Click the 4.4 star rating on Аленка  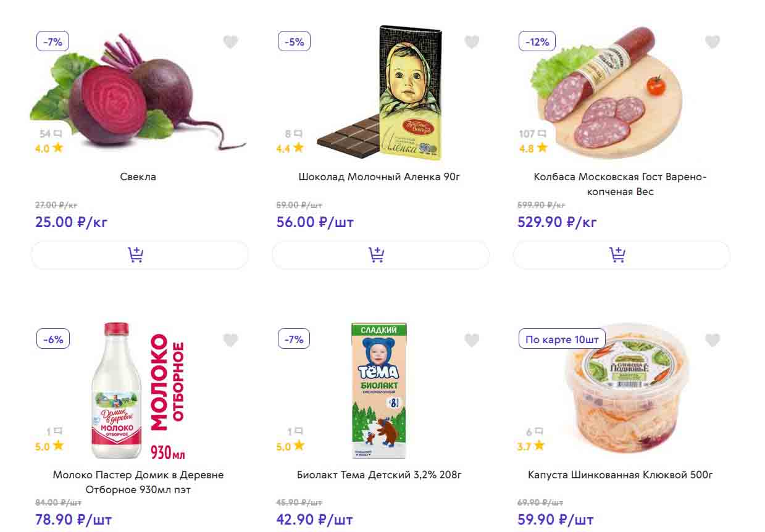pyautogui.click(x=290, y=148)
